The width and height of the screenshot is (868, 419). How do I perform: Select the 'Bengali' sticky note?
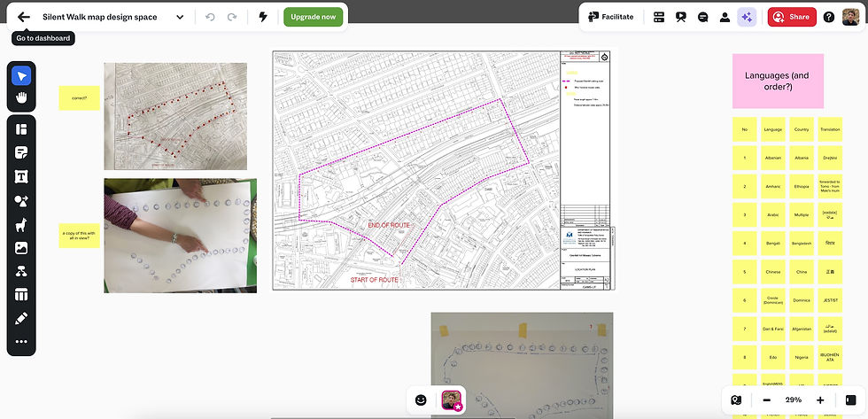click(x=772, y=244)
